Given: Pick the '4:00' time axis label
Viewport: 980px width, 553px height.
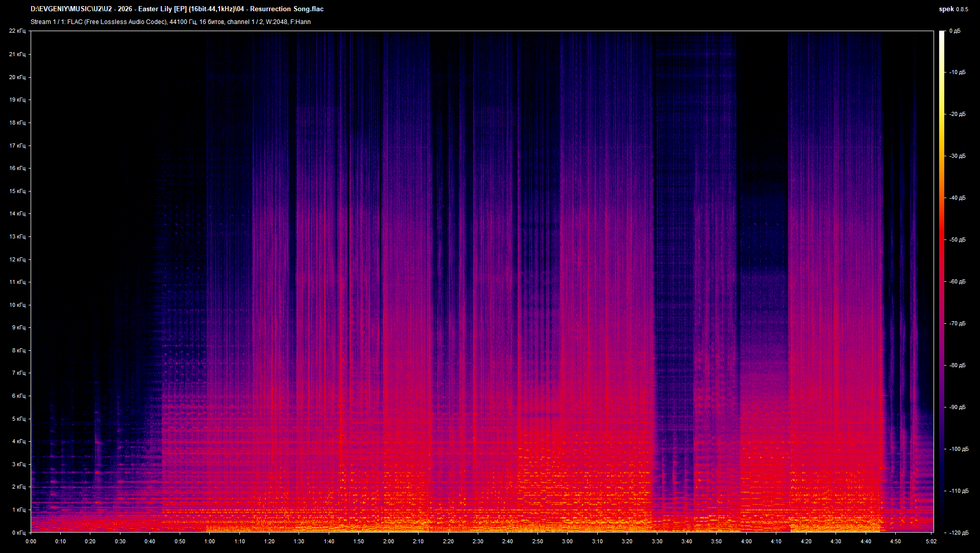Looking at the screenshot, I should pos(746,541).
